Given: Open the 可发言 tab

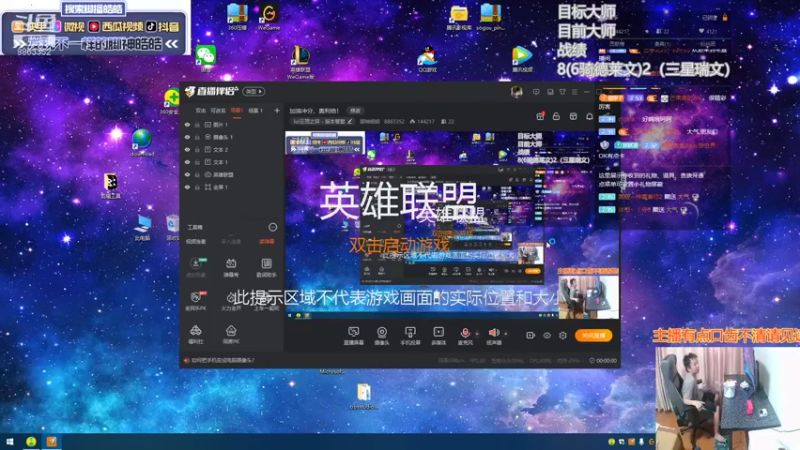Looking at the screenshot, I should coord(218,110).
